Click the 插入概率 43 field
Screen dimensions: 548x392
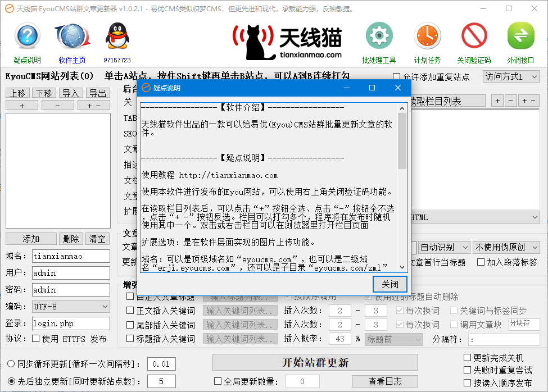coord(340,339)
